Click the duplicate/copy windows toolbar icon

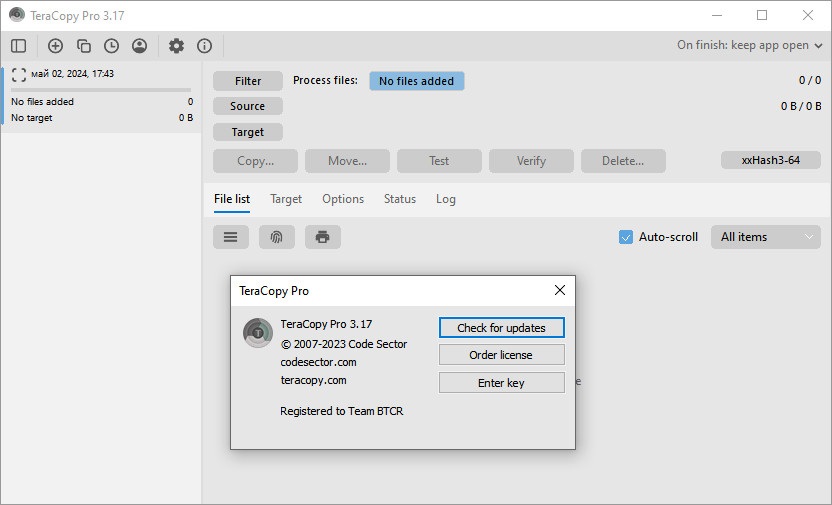coord(84,46)
